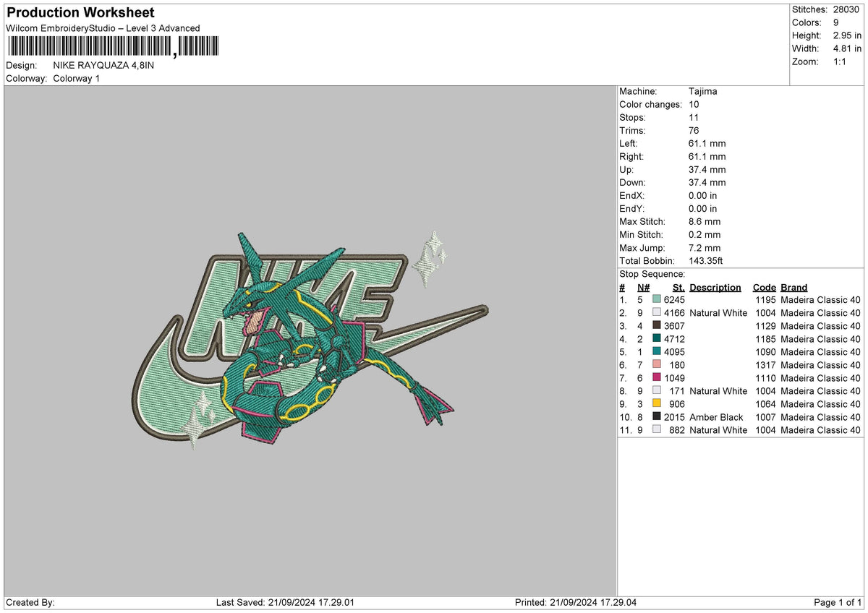Viewport: 868px width, 613px height.
Task: Select the "Colorway 1" value
Action: click(77, 78)
